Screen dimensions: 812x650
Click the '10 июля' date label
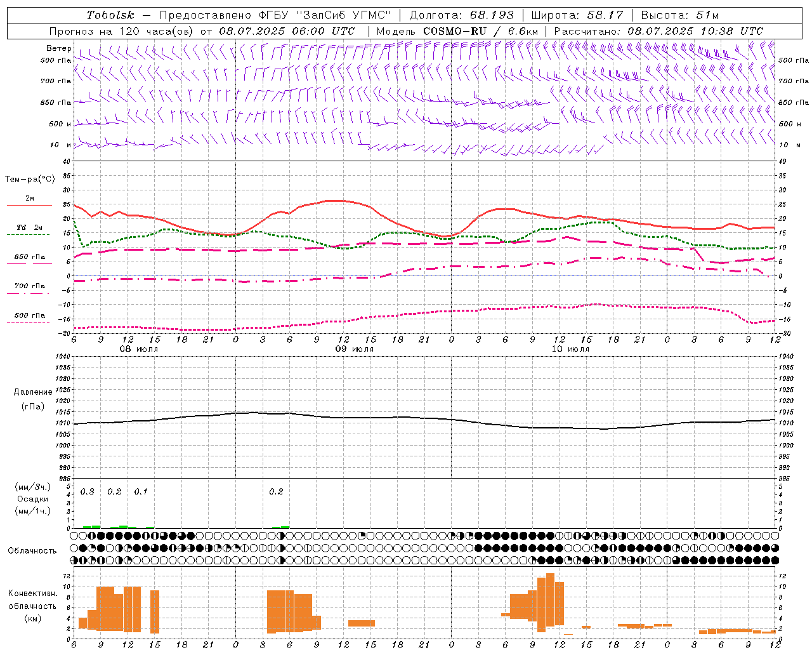point(570,349)
